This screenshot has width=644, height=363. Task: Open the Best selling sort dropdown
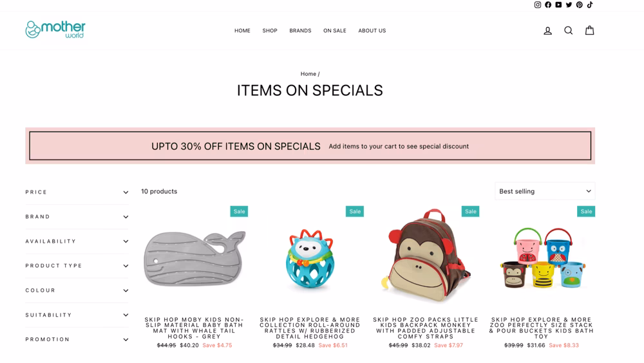(545, 191)
